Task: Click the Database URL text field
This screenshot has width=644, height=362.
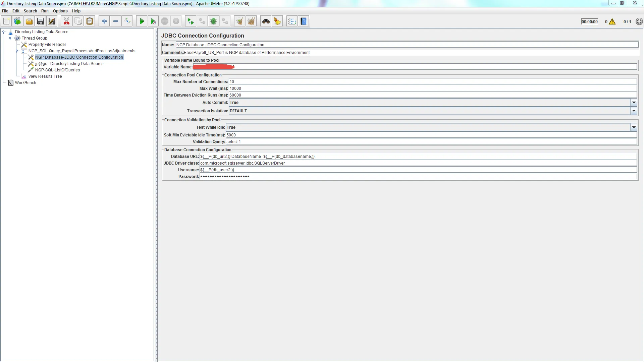Action: click(418, 157)
